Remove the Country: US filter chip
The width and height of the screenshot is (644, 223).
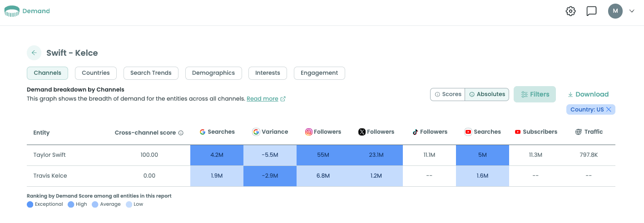coord(609,109)
